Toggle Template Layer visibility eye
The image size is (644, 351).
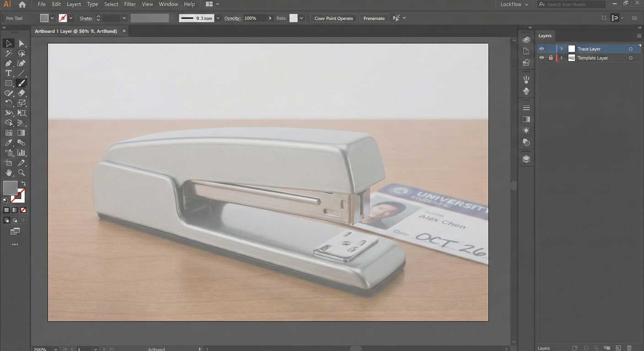pos(542,58)
